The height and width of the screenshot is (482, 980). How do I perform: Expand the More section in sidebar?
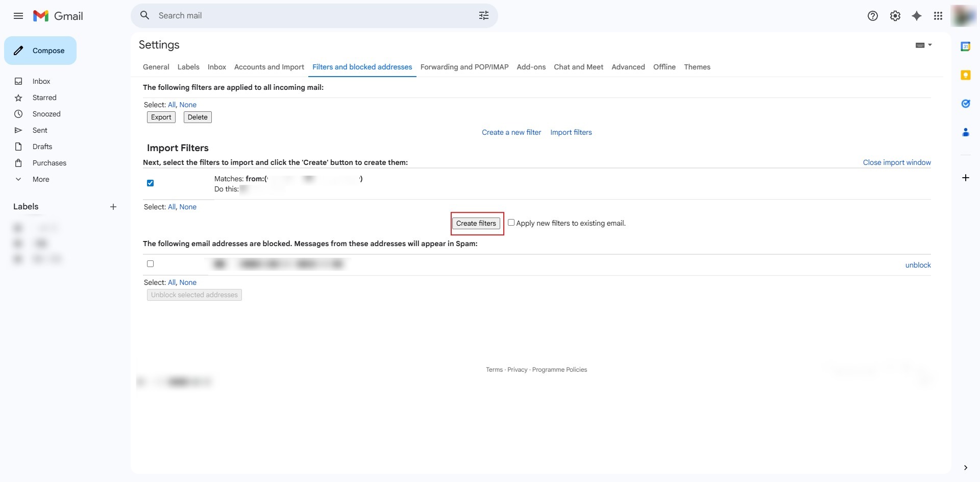point(41,179)
